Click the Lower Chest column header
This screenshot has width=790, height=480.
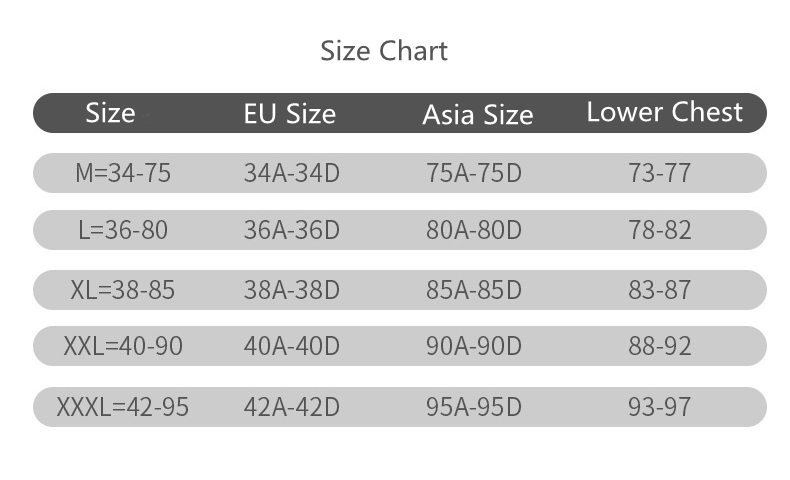(x=665, y=112)
